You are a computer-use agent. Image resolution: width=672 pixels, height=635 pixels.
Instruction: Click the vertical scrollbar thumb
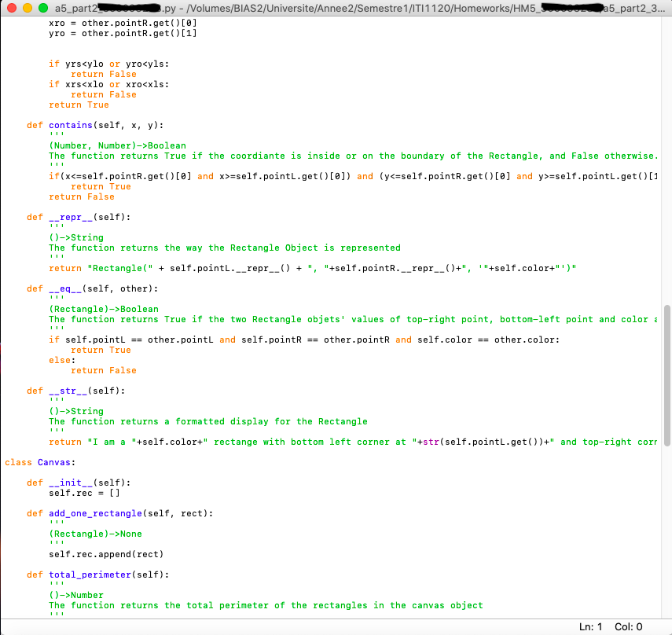coord(667,376)
